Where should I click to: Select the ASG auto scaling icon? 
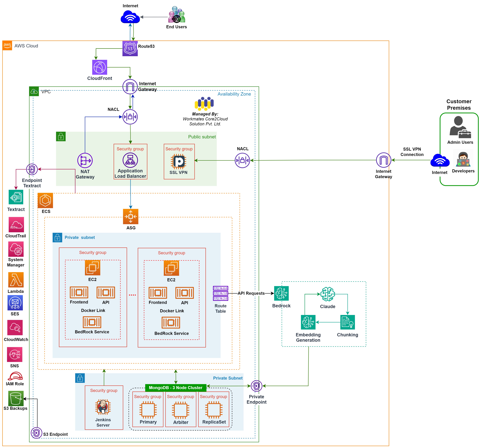(x=131, y=216)
